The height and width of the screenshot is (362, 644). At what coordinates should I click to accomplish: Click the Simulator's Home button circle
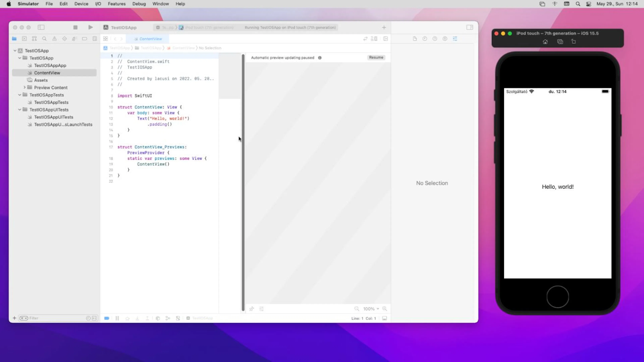558,297
